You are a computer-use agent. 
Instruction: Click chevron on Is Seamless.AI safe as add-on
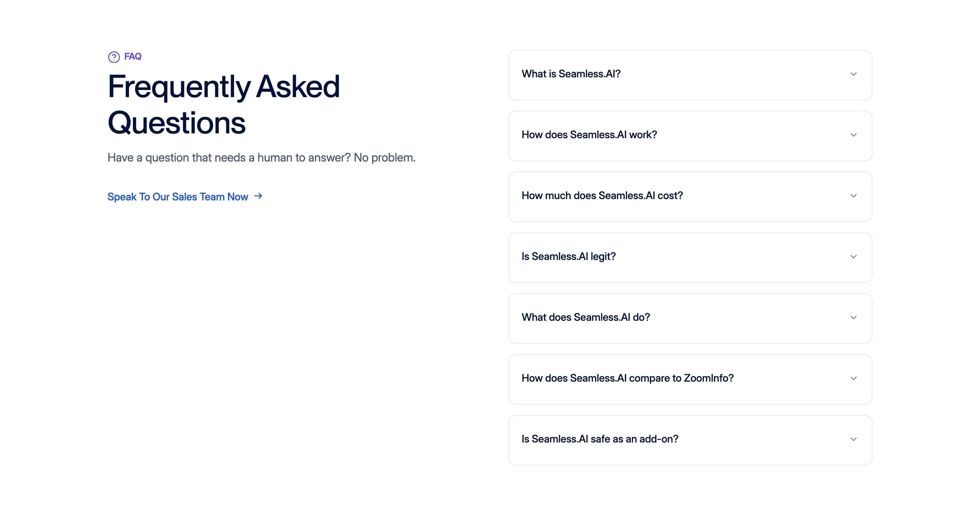click(x=853, y=439)
